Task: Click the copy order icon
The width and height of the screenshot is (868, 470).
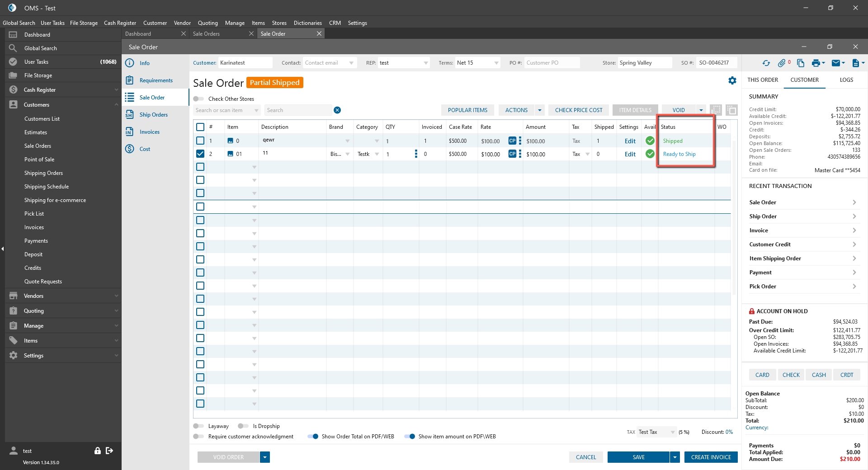Action: 800,63
